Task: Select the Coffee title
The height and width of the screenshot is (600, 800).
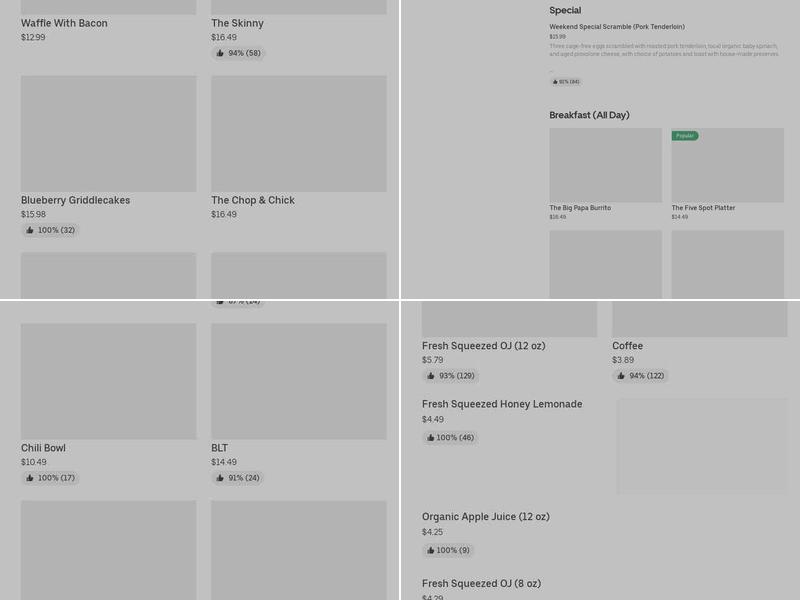Action: pyautogui.click(x=628, y=346)
